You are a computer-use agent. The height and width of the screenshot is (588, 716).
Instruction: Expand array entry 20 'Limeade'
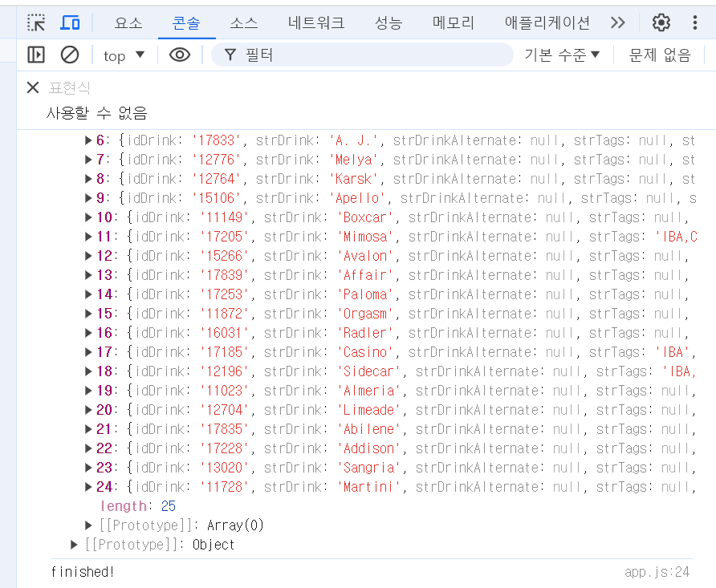tap(88, 410)
